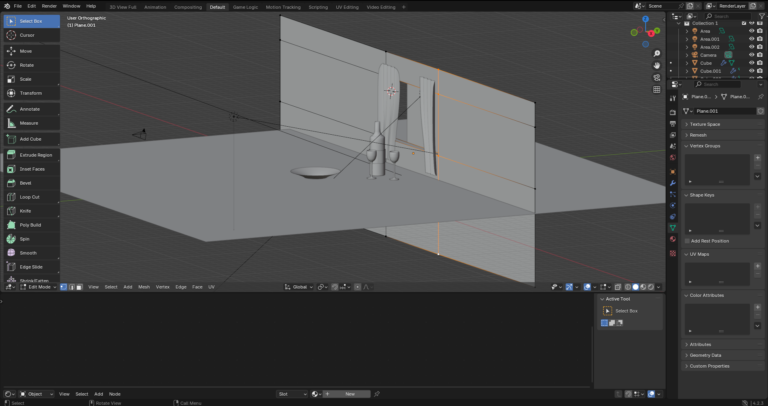Viewport: 768px width, 406px height.
Task: Enable the Add Rest Position checkbox
Action: (x=686, y=241)
